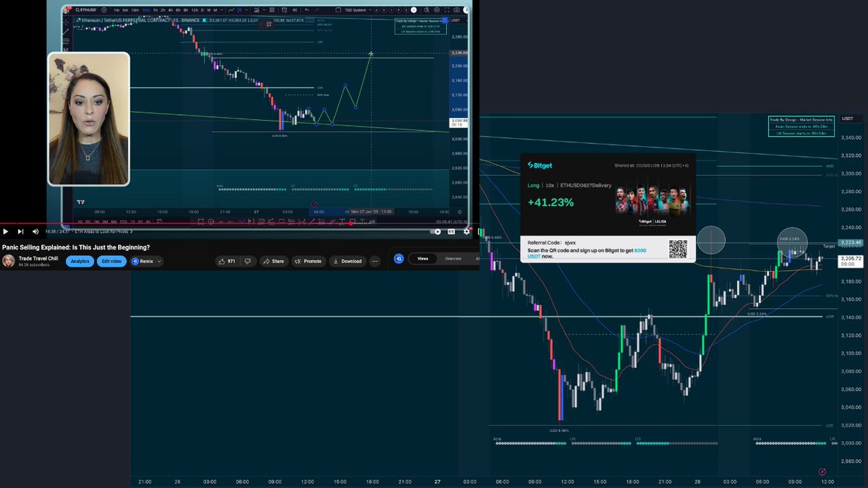Click the HOD level label on right chart

click(830, 166)
